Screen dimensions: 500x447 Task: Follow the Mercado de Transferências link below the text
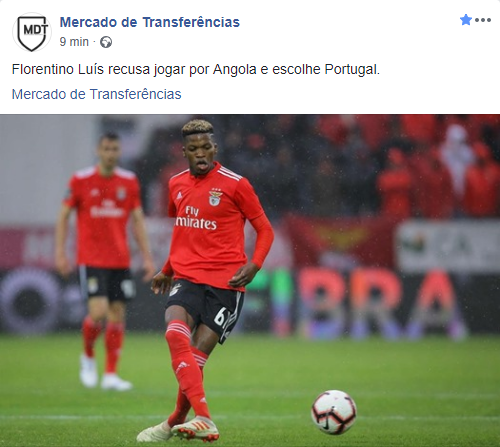[97, 94]
